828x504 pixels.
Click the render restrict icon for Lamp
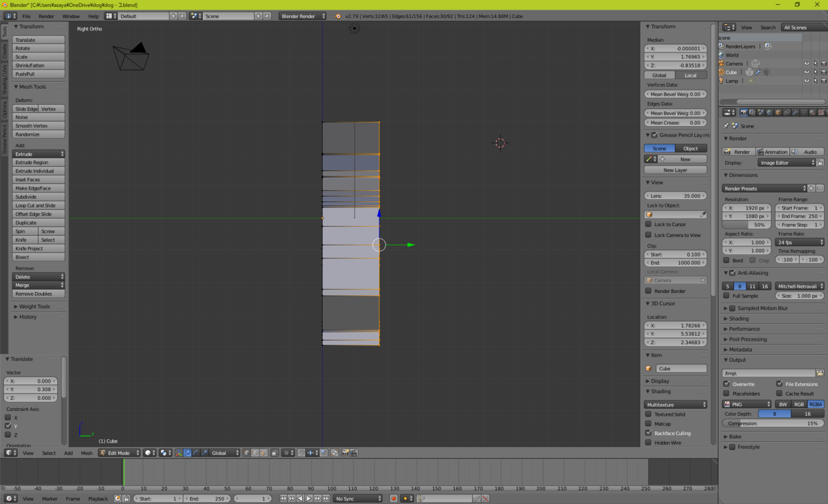[x=823, y=81]
